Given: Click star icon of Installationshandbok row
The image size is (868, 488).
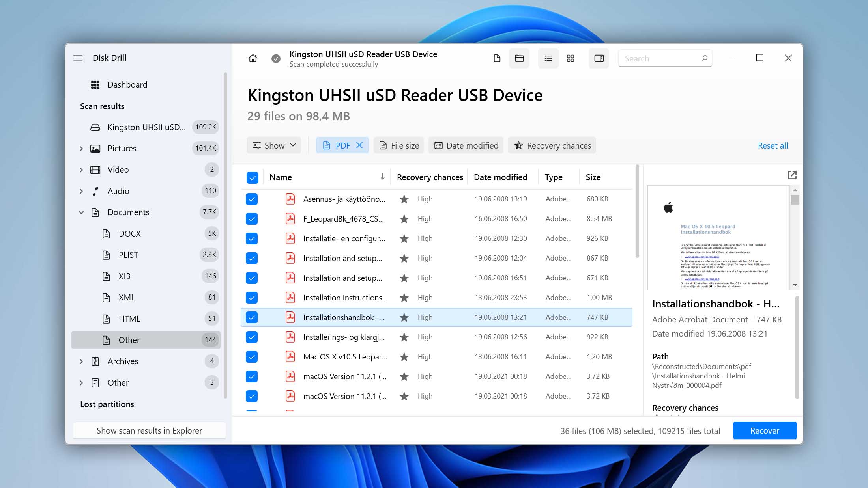Looking at the screenshot, I should pos(404,317).
